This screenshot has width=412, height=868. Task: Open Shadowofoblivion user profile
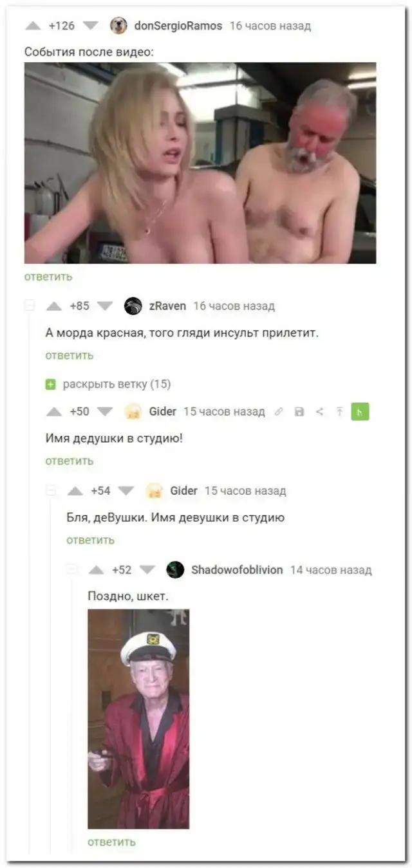(x=237, y=570)
